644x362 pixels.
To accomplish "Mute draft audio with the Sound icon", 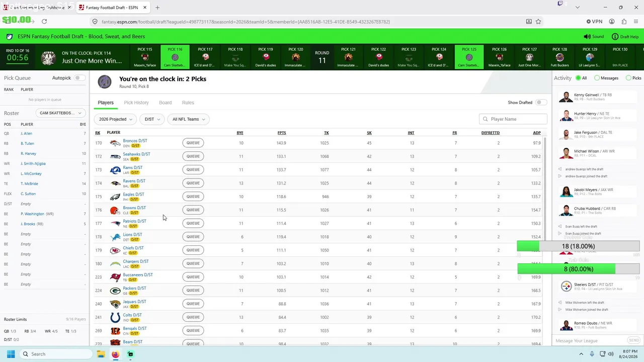I will pyautogui.click(x=587, y=37).
